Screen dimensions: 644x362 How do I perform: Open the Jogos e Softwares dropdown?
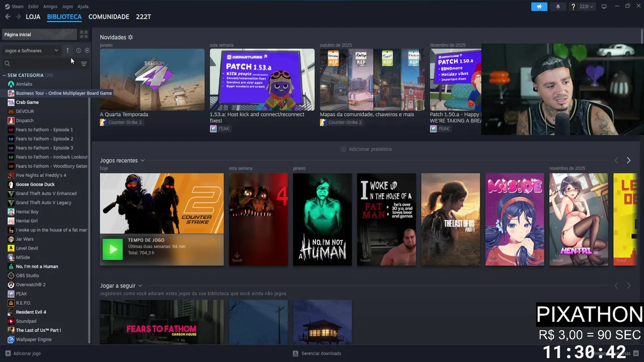(x=31, y=50)
